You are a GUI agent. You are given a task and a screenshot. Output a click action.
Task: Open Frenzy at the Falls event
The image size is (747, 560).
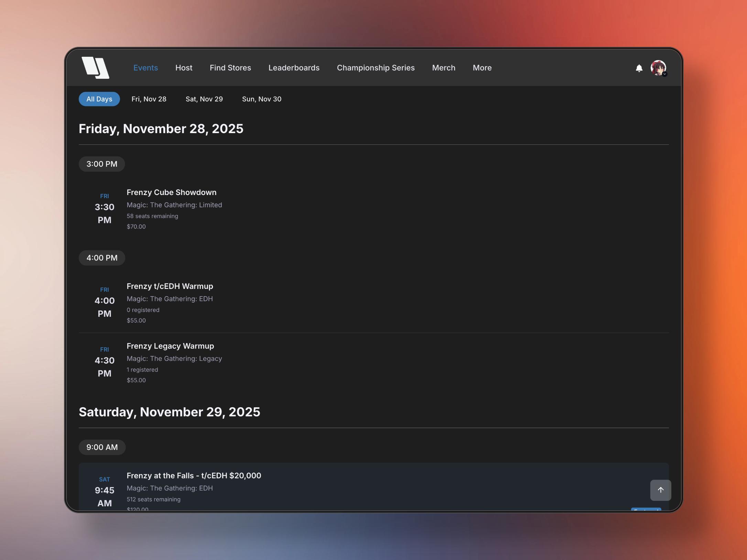pos(194,475)
